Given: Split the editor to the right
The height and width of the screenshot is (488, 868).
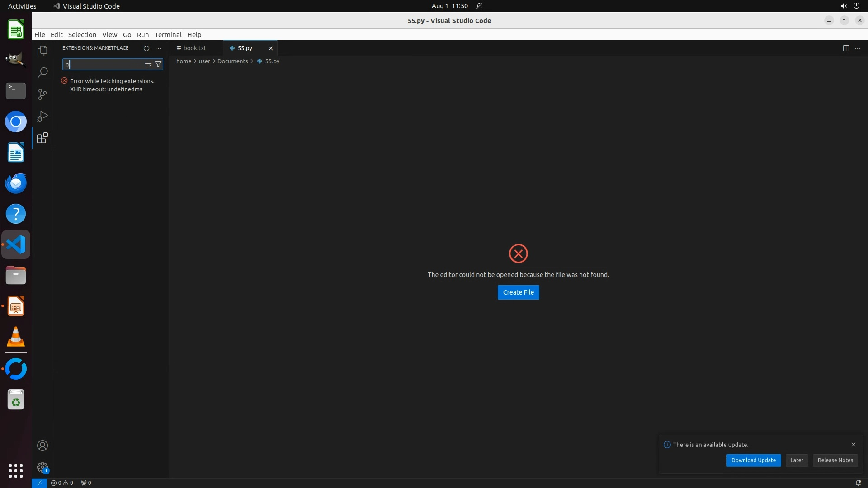Looking at the screenshot, I should pos(846,48).
